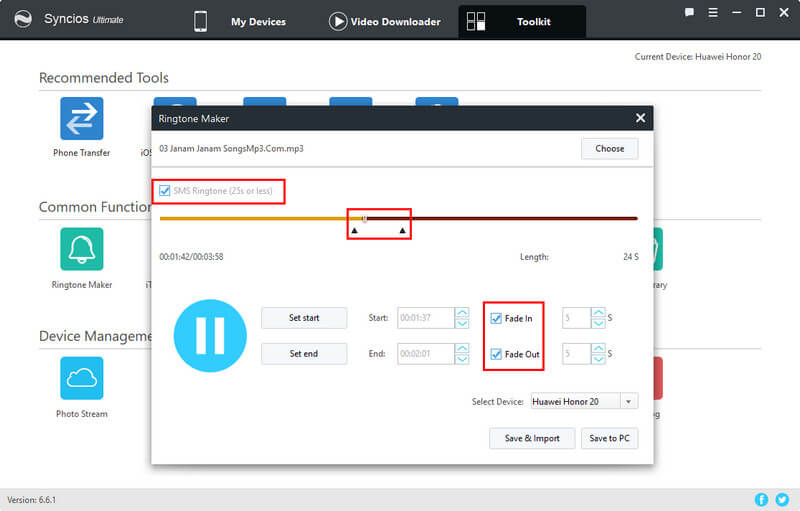Toggle the Fade Out checkbox
The width and height of the screenshot is (800, 511).
(x=496, y=354)
